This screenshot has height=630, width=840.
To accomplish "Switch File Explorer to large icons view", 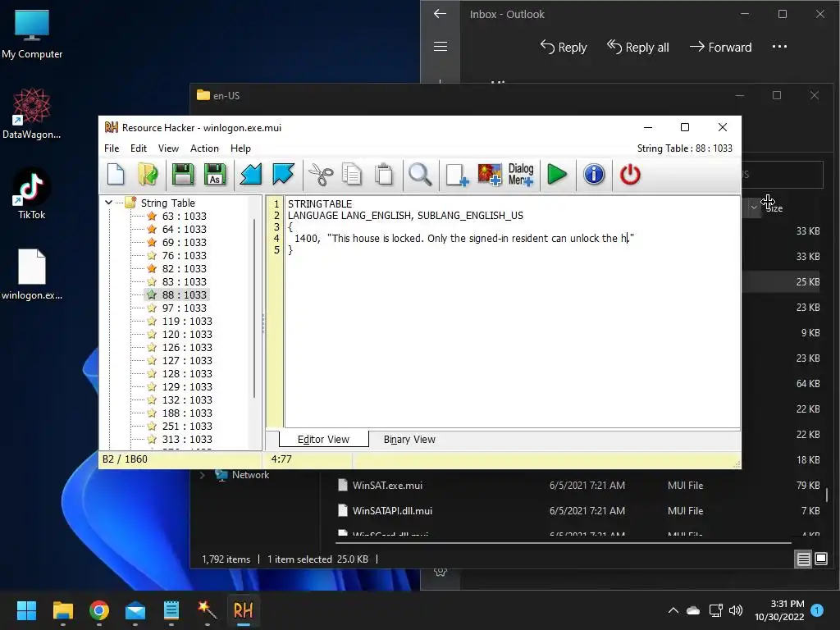I will (x=821, y=559).
